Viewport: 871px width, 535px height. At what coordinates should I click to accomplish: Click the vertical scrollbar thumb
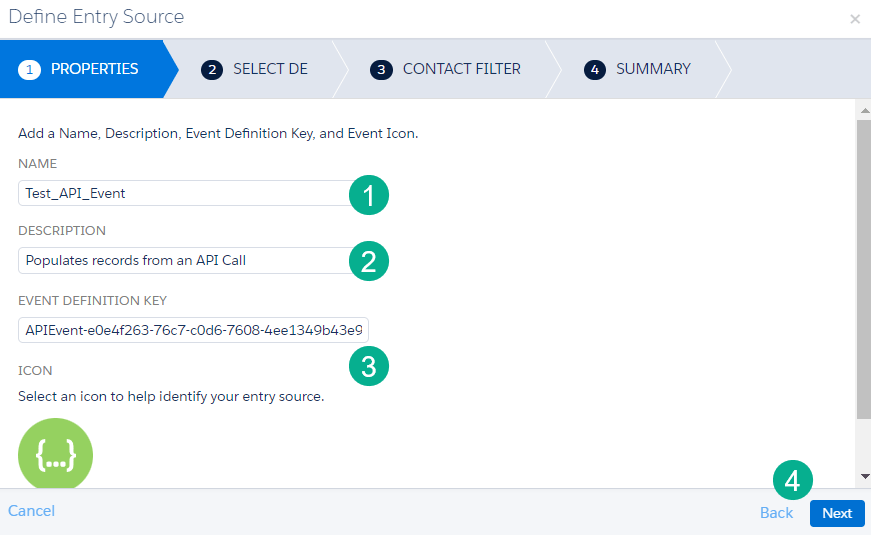click(x=862, y=270)
